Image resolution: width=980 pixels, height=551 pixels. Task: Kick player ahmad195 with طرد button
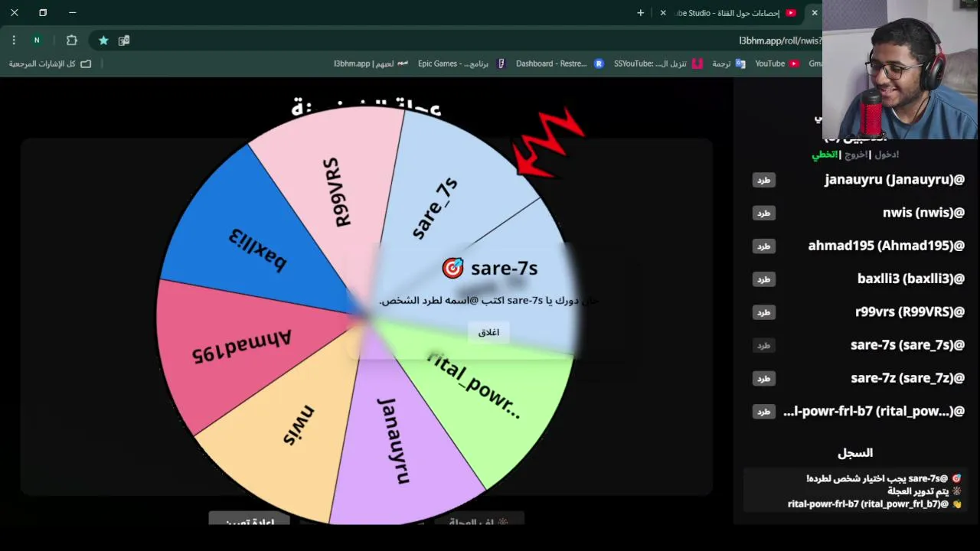(763, 246)
